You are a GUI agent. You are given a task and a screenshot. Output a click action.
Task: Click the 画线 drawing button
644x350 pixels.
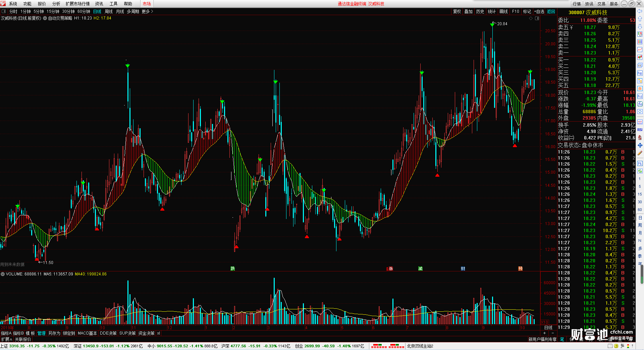pyautogui.click(x=504, y=11)
